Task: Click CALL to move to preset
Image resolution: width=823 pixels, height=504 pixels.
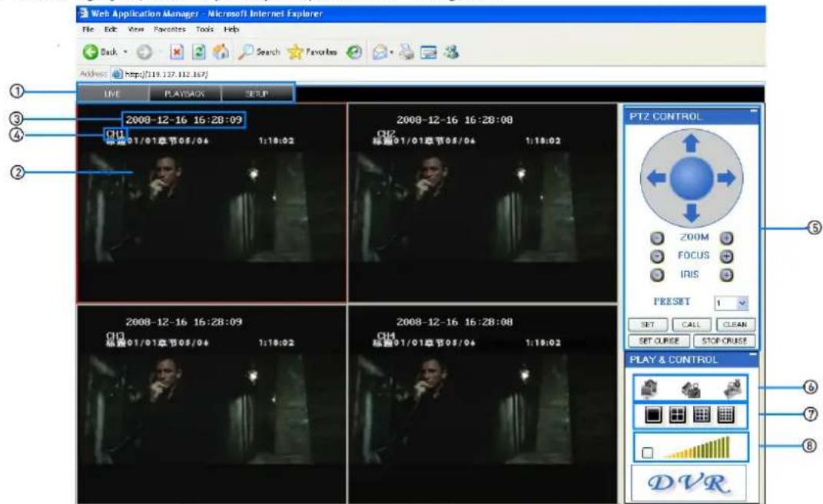Action: 692,324
